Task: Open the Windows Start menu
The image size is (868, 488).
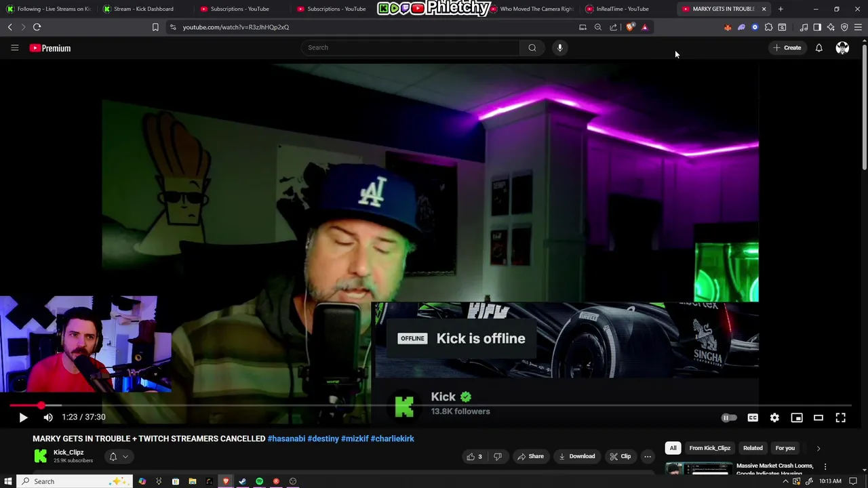Action: (x=8, y=481)
